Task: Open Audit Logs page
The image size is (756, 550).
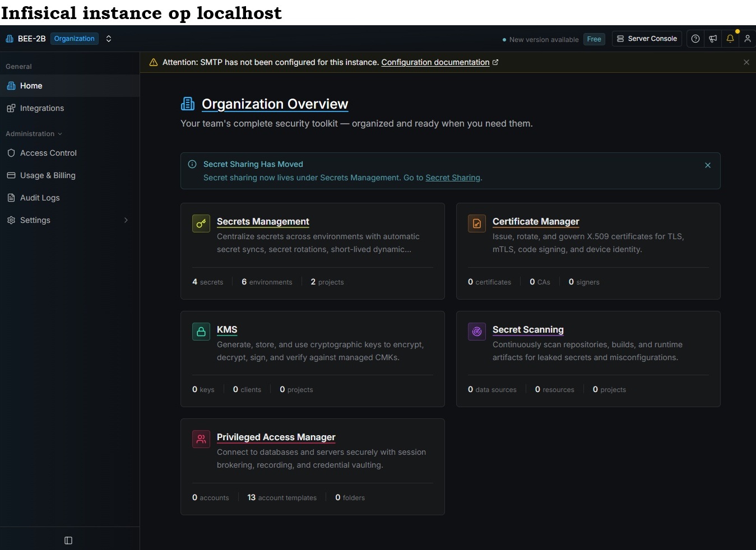Action: pyautogui.click(x=69, y=198)
